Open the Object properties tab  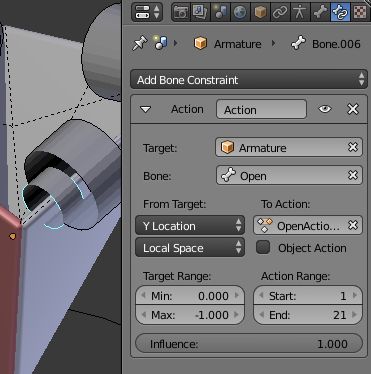click(260, 12)
